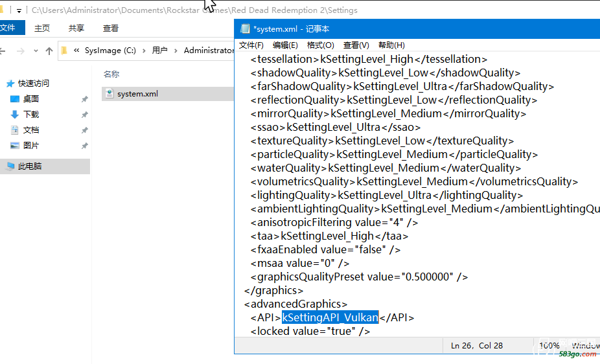
Task: Click the reflectionQuality line in Notepad
Action: coord(394,100)
